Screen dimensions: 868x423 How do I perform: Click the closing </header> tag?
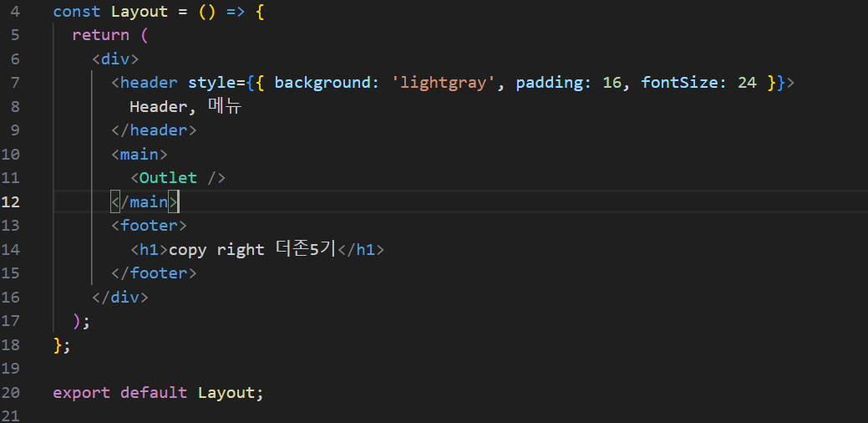[154, 130]
